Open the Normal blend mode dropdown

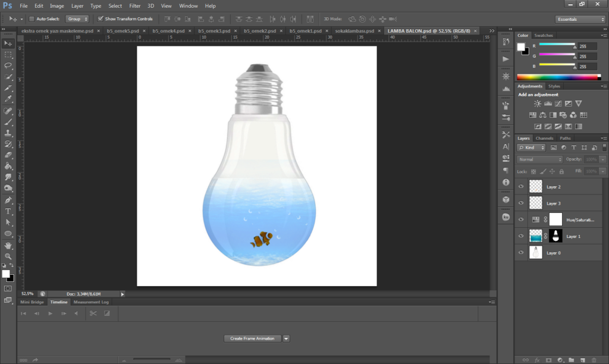click(539, 159)
